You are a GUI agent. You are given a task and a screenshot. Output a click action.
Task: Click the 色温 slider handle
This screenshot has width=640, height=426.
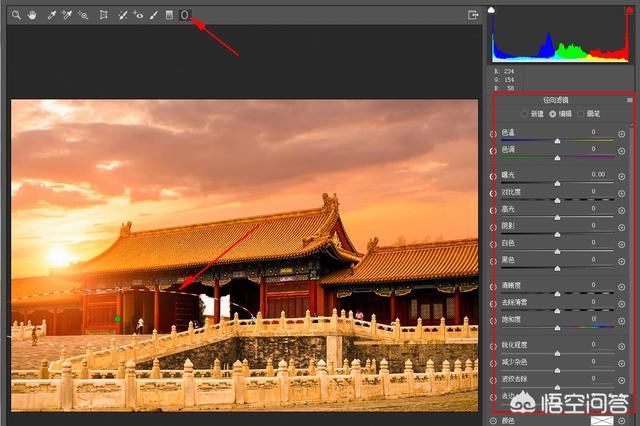point(557,141)
